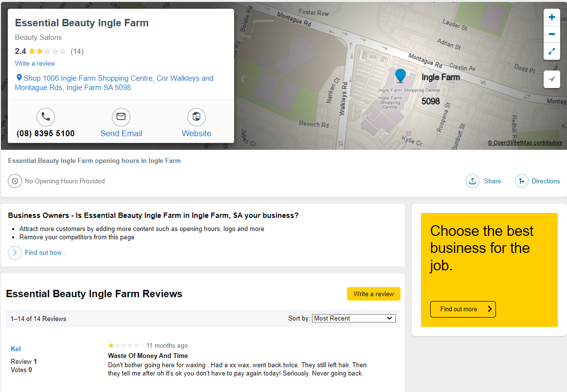The height and width of the screenshot is (392, 567).
Task: Open the Shop 1006 Ingle Farm address link
Action: click(x=114, y=83)
